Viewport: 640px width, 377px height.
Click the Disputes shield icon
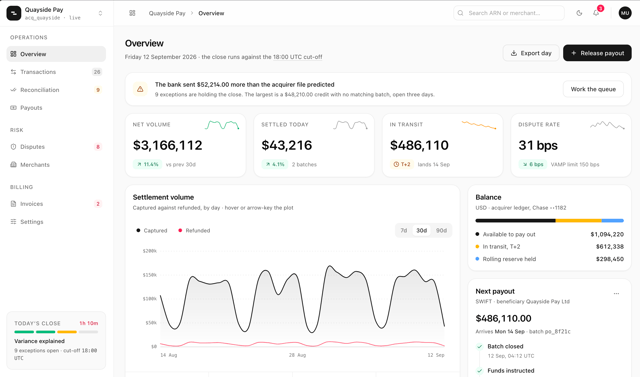point(13,146)
